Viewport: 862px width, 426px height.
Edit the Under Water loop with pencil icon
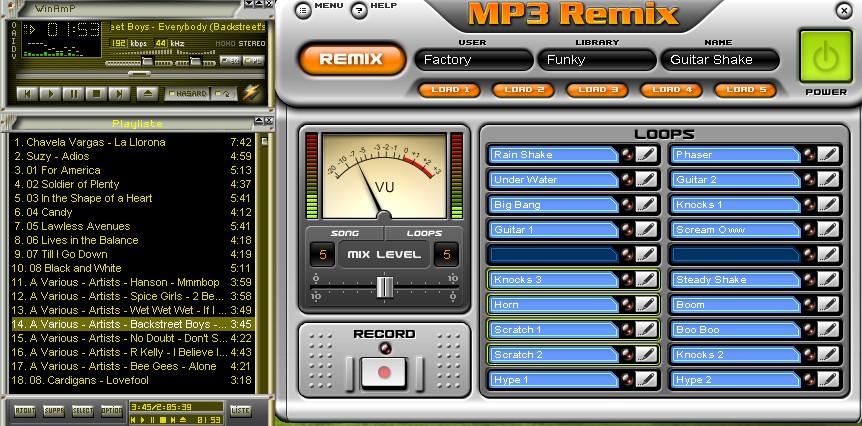click(646, 180)
